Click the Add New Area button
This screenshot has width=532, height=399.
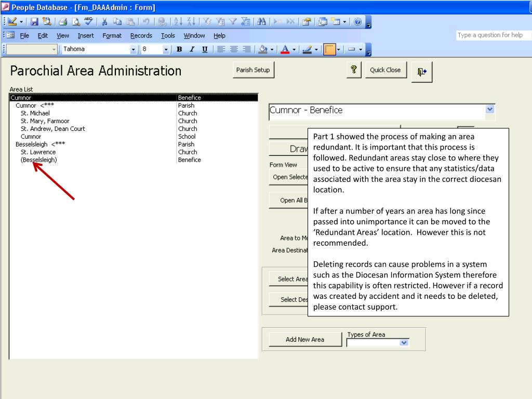[x=305, y=339]
